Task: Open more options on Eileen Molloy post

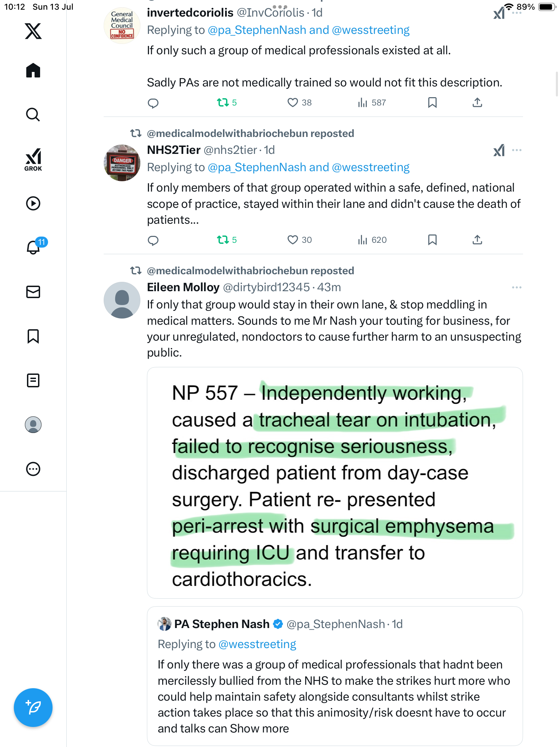Action: [516, 287]
